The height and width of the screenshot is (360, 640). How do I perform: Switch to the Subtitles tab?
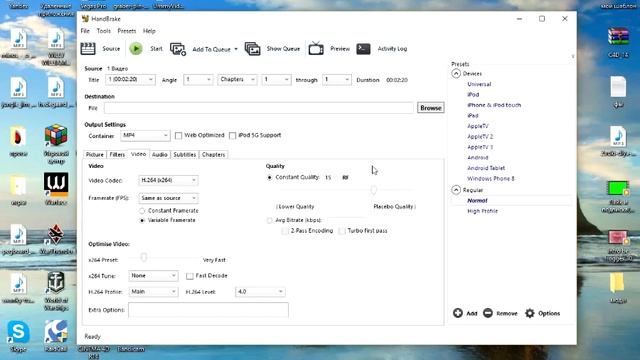coord(184,155)
